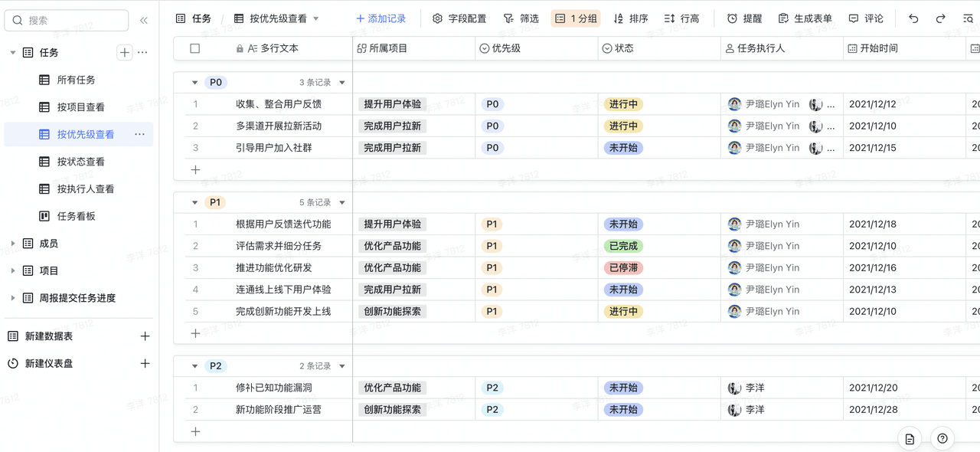Image resolution: width=980 pixels, height=452 pixels.
Task: Open the reminder alarm option
Action: [x=744, y=18]
